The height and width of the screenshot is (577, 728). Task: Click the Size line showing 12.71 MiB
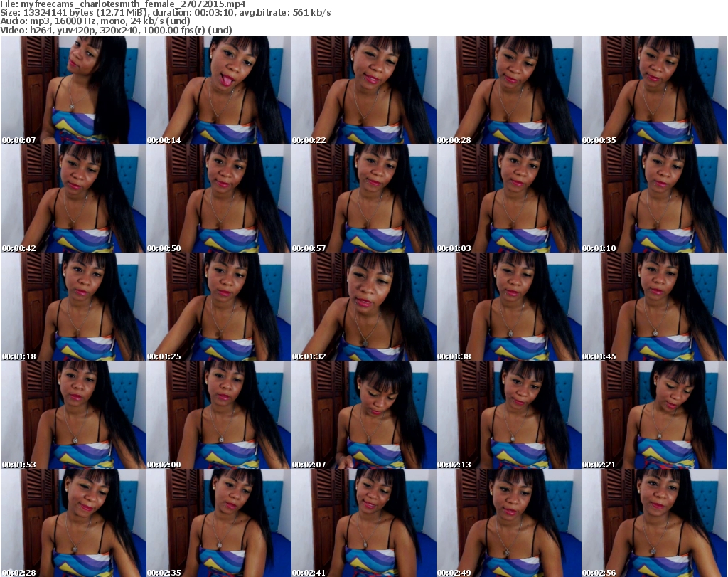(x=165, y=13)
